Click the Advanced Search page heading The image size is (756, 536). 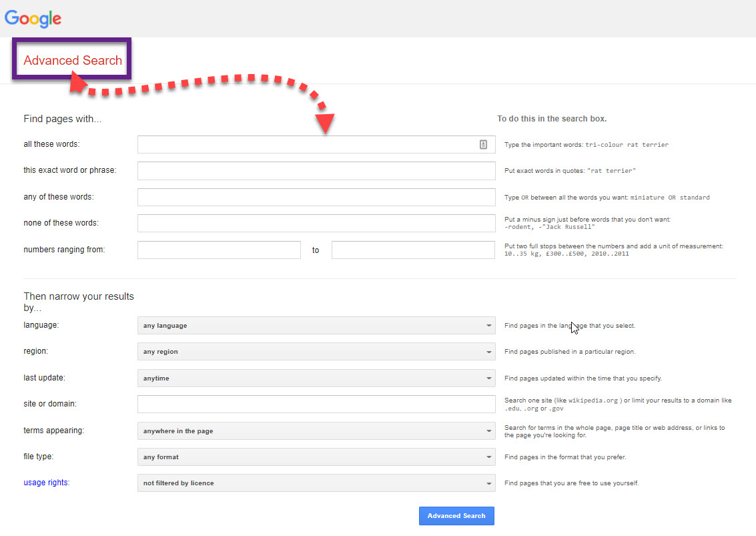pyautogui.click(x=73, y=61)
